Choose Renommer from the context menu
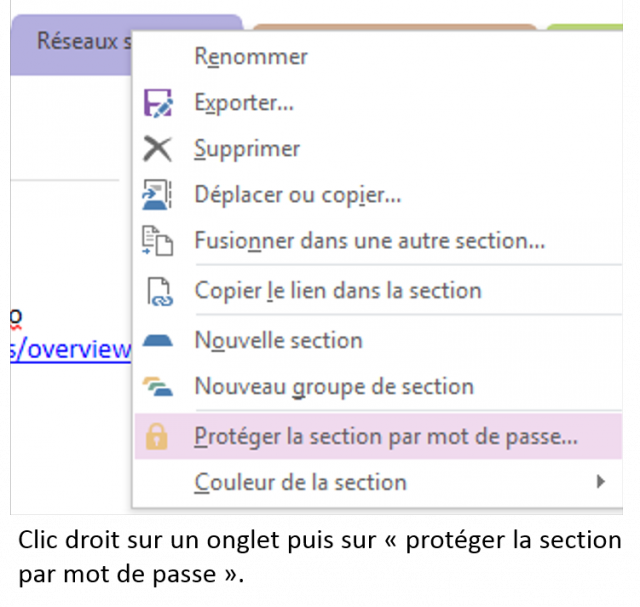 click(x=251, y=57)
